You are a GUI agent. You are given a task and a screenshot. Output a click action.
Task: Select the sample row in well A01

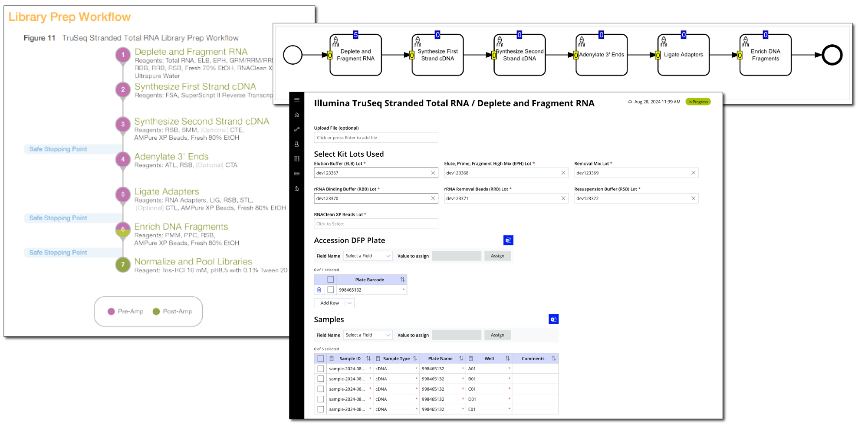321,369
